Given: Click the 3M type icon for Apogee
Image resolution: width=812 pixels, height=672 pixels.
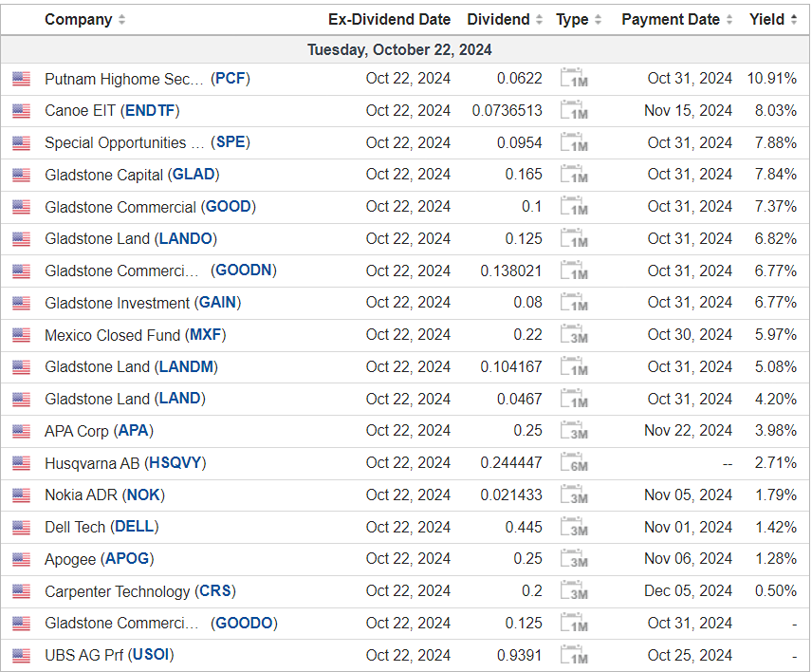Looking at the screenshot, I should point(574,558).
